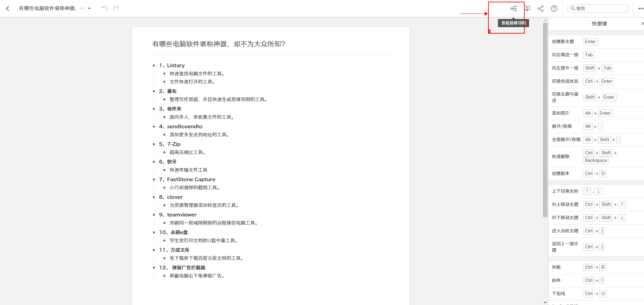Click bullet beside '10、永硕e盘'

tap(154, 232)
